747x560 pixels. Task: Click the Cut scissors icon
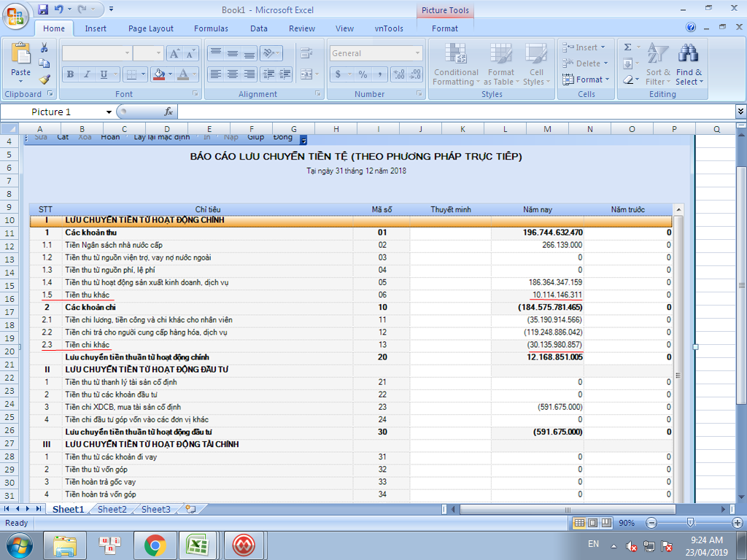pos(44,48)
